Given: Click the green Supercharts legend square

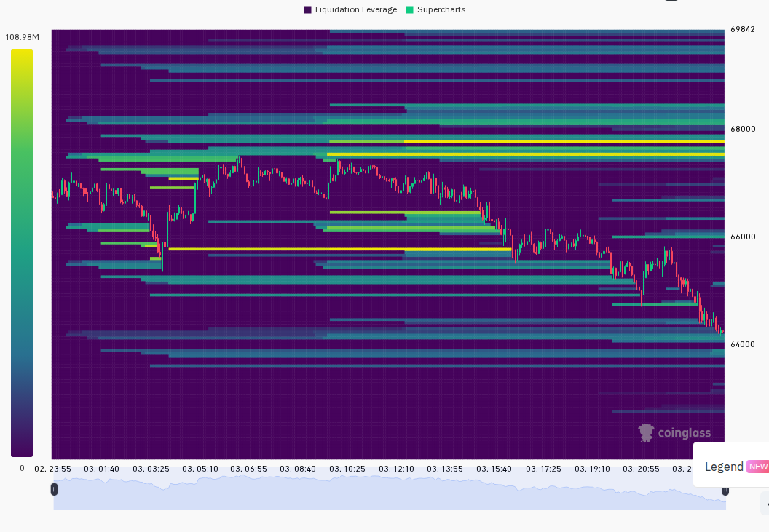Looking at the screenshot, I should [410, 9].
